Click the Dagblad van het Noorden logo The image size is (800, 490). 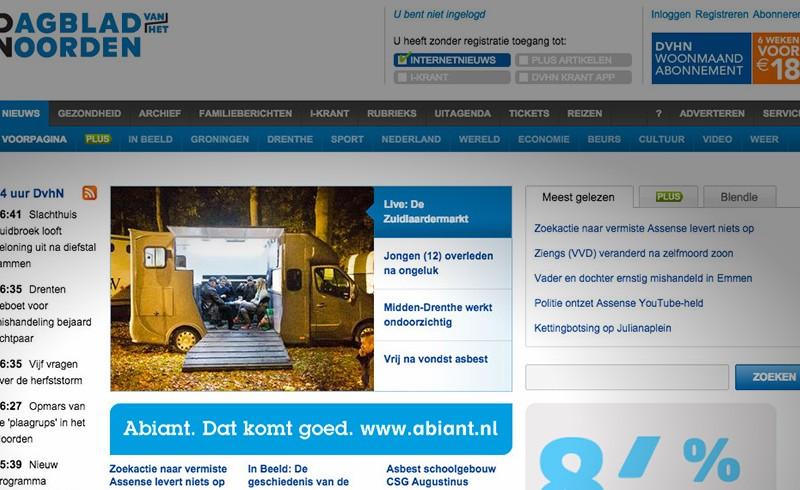coord(84,35)
